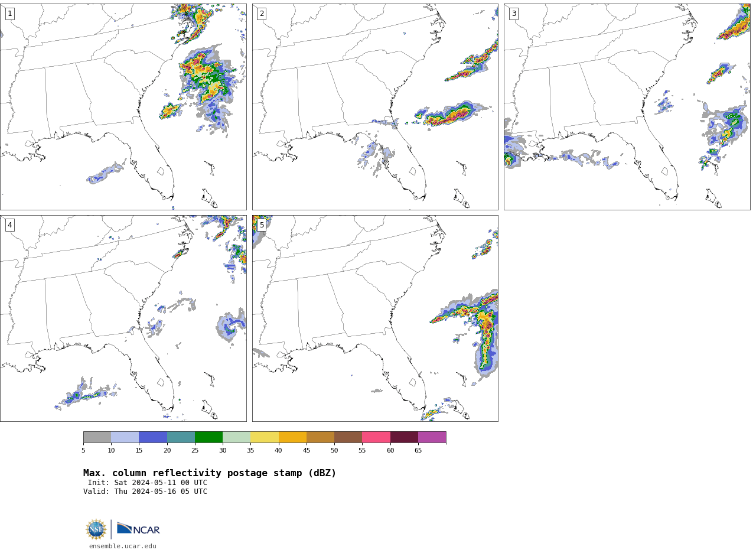Open ensemble member 2 map thumbnail
This screenshot has height=553, width=756.
point(375,107)
